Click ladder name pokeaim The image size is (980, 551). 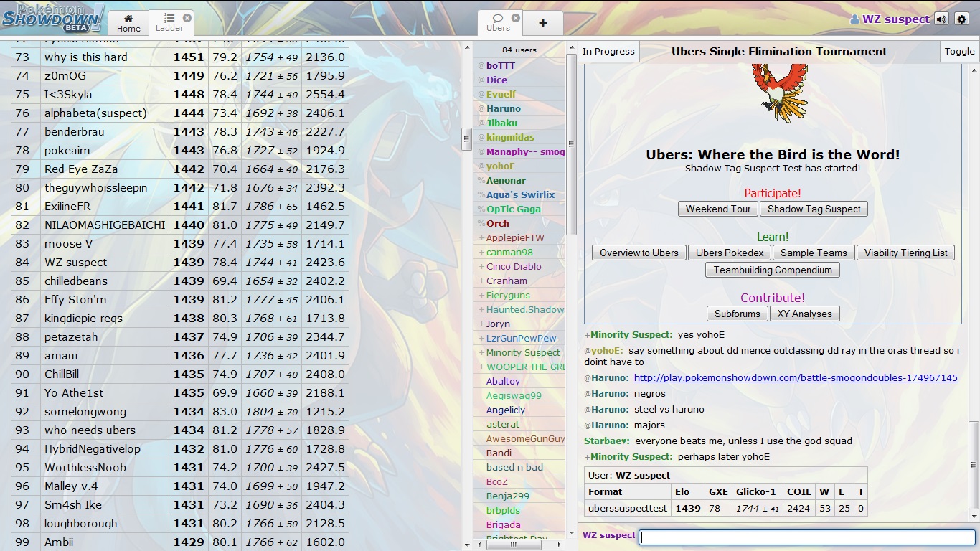(67, 151)
